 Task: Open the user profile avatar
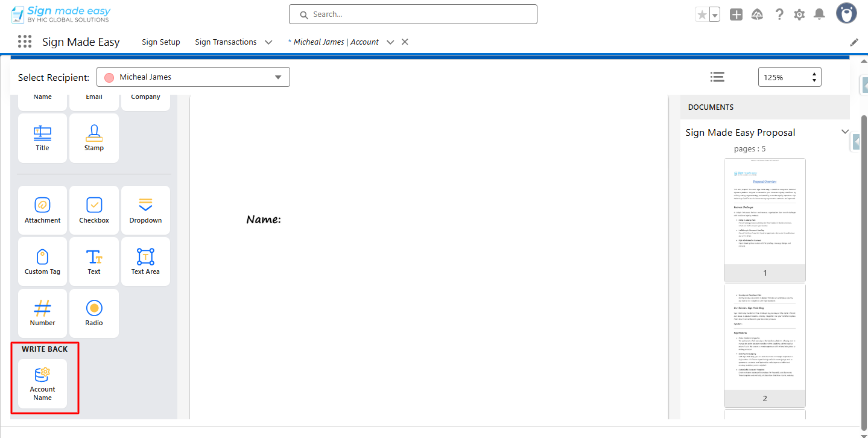[x=846, y=13]
